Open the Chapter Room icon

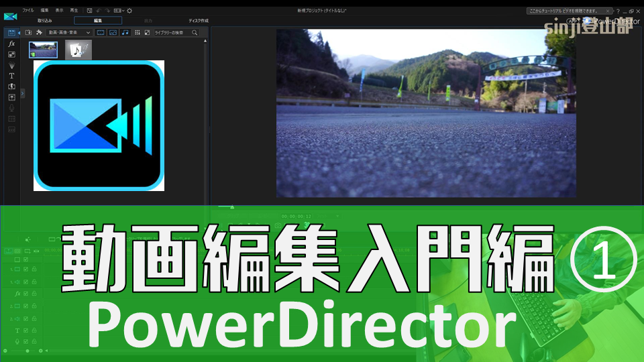[11, 119]
